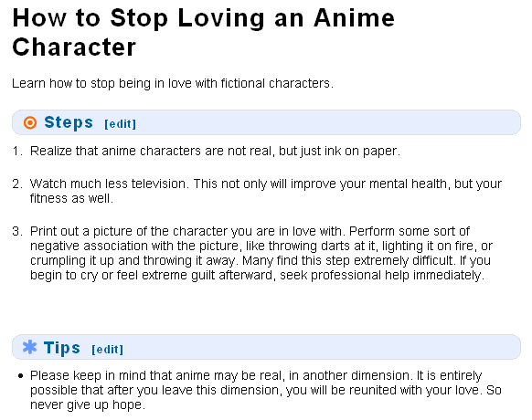This screenshot has width=532, height=420.
Task: Select the 'Watch much less television' sentence
Action: (x=108, y=184)
